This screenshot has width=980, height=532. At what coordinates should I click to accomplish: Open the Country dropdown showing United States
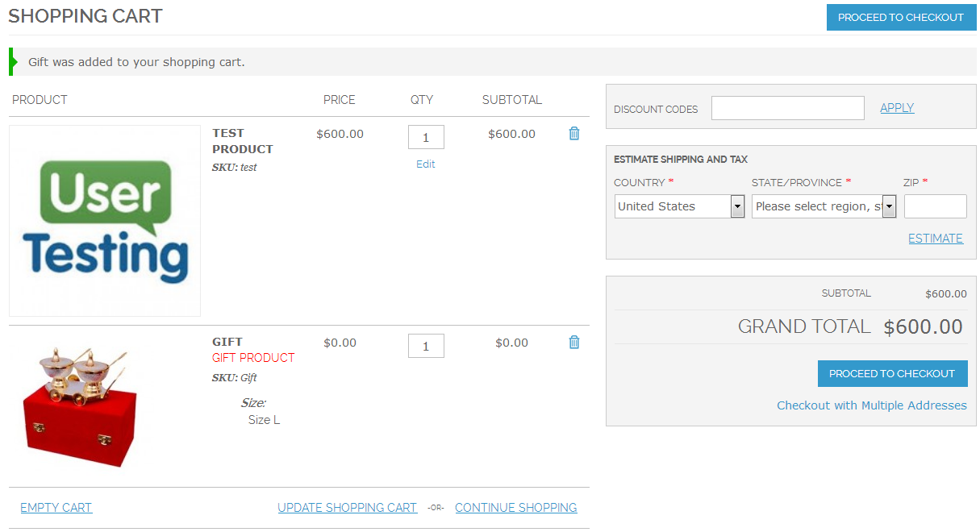point(679,206)
